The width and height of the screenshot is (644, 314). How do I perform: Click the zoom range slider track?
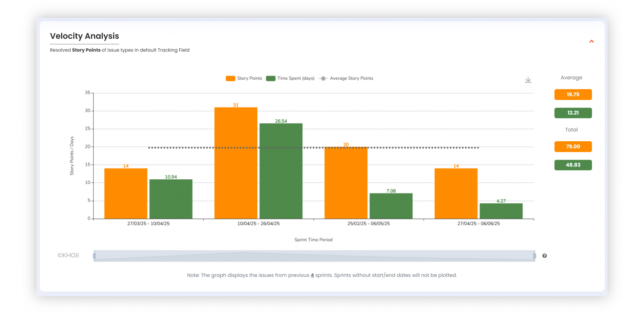[314, 256]
